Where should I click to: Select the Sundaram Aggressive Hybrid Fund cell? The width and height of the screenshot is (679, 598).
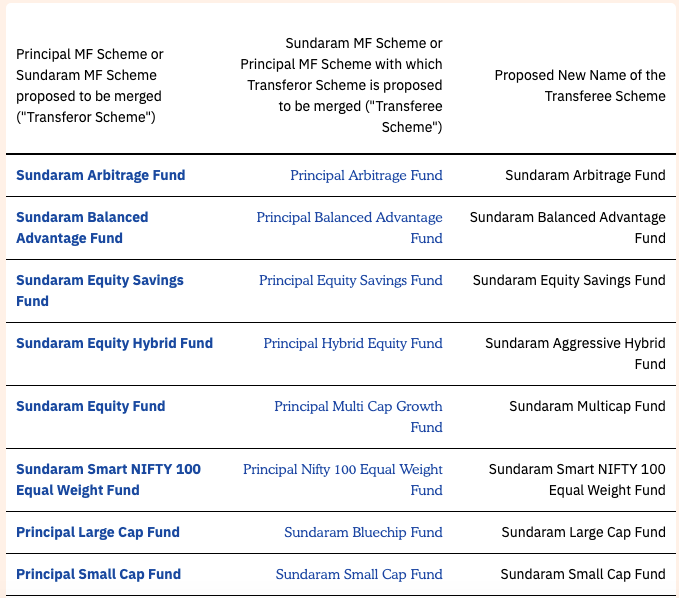pyautogui.click(x=575, y=353)
